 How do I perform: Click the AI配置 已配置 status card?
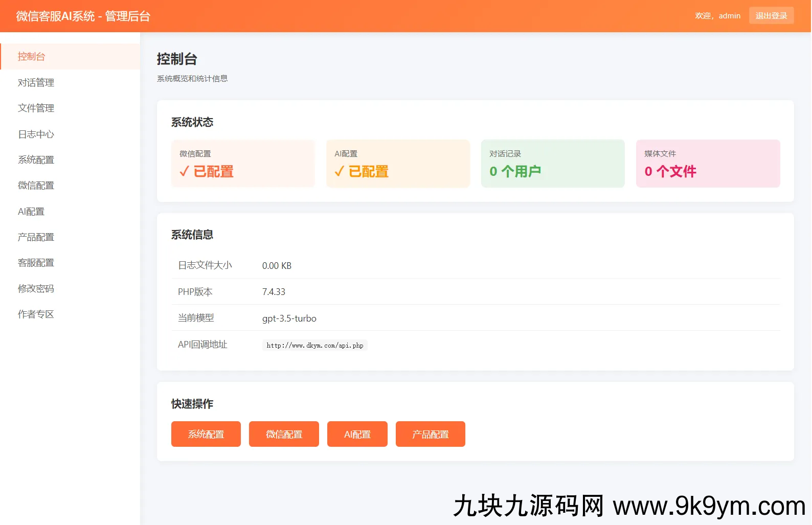pyautogui.click(x=398, y=164)
